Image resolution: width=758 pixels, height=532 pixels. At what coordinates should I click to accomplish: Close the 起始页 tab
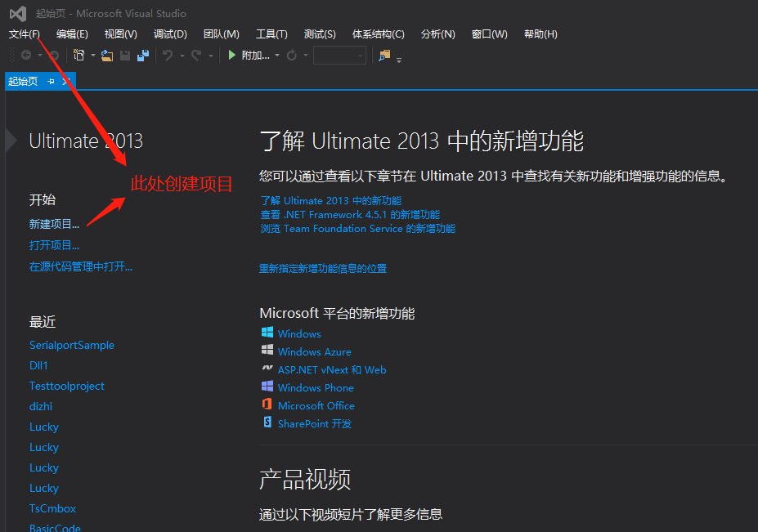65,81
